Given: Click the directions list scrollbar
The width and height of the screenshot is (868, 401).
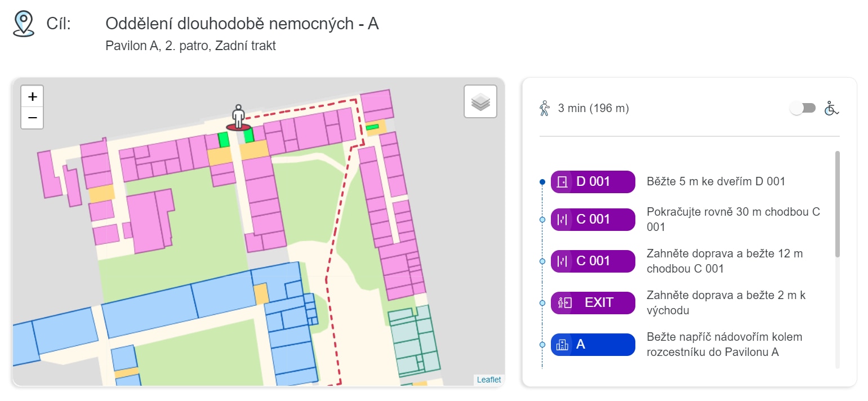Looking at the screenshot, I should click(837, 203).
